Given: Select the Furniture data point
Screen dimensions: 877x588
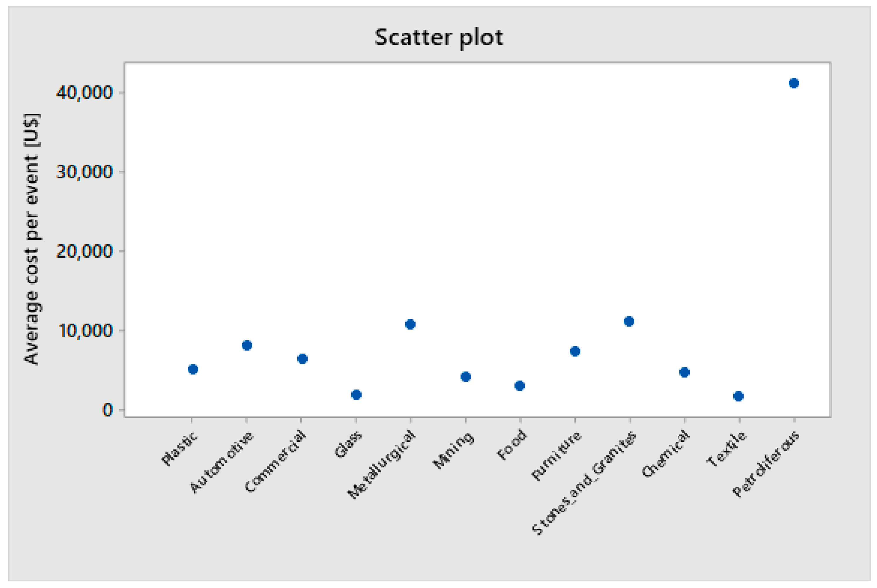Looking at the screenshot, I should point(575,352).
